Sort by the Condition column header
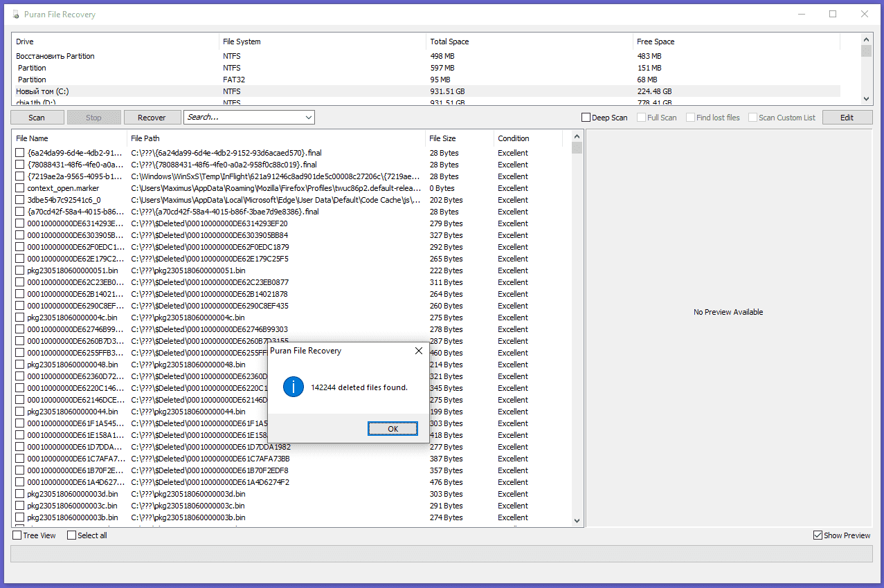This screenshot has height=588, width=884. pos(527,138)
